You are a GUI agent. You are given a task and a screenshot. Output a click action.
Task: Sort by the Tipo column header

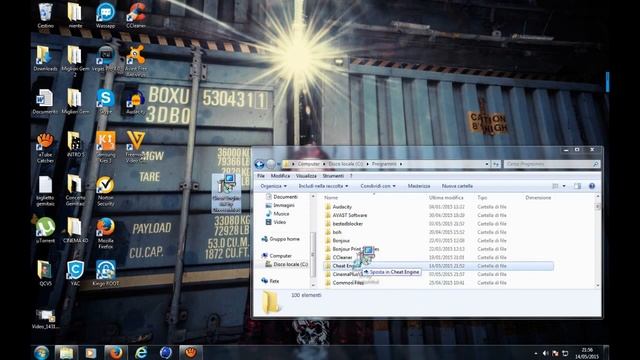click(482, 198)
